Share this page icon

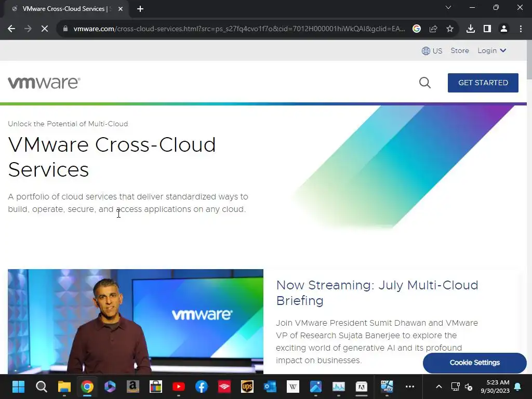(x=433, y=29)
